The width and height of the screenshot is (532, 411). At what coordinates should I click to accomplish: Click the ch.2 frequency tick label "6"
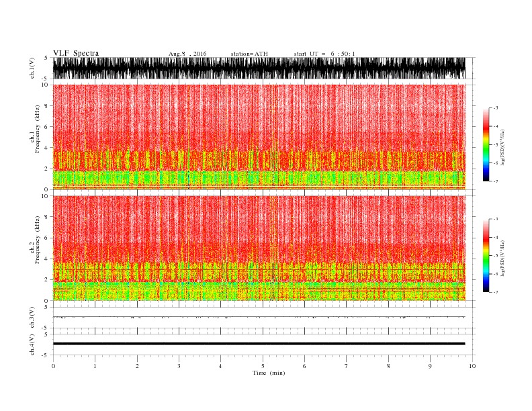(x=46, y=238)
